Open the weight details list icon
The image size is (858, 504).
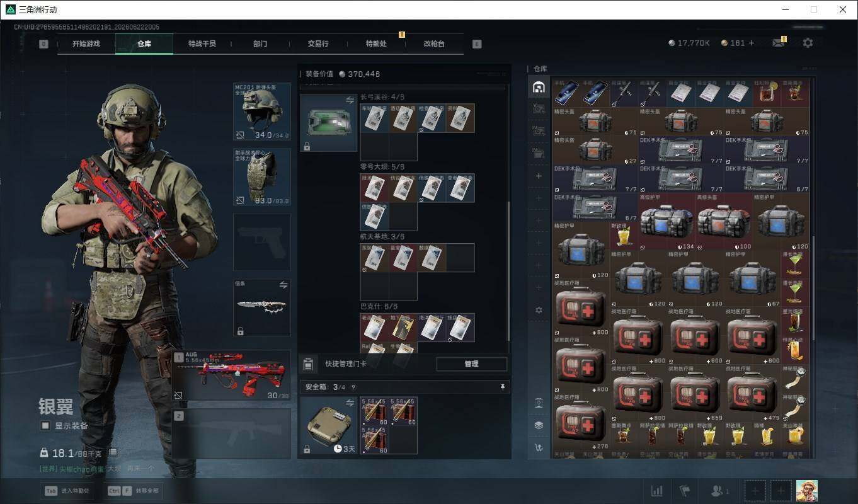tap(113, 452)
